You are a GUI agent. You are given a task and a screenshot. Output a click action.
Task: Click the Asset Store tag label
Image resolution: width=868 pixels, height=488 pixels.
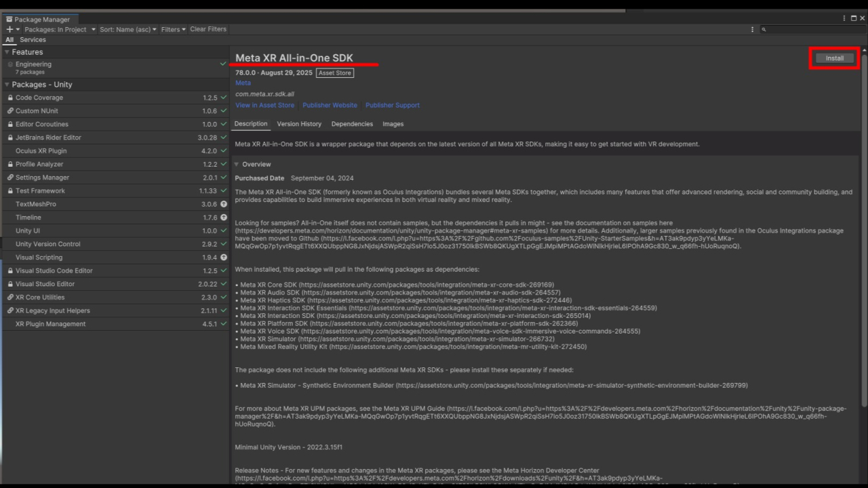(x=335, y=73)
